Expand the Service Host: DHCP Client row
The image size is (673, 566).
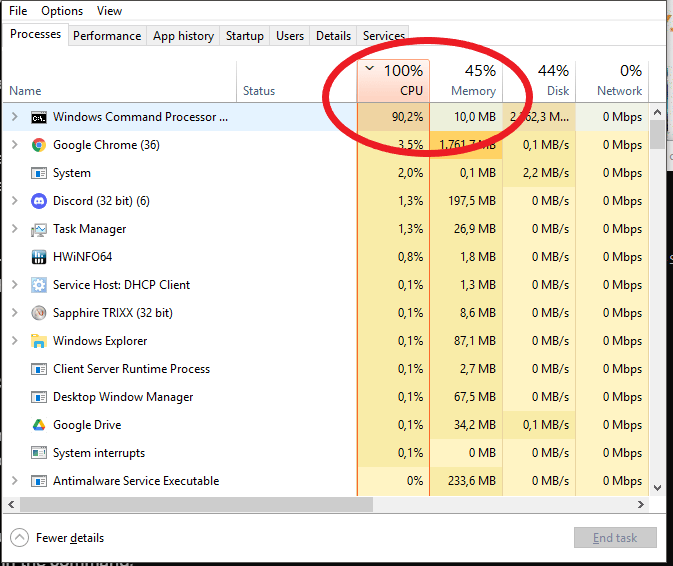click(x=15, y=285)
